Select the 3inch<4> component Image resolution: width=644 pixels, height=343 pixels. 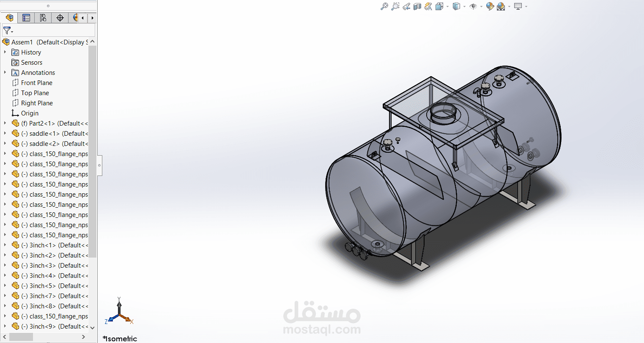(50, 276)
